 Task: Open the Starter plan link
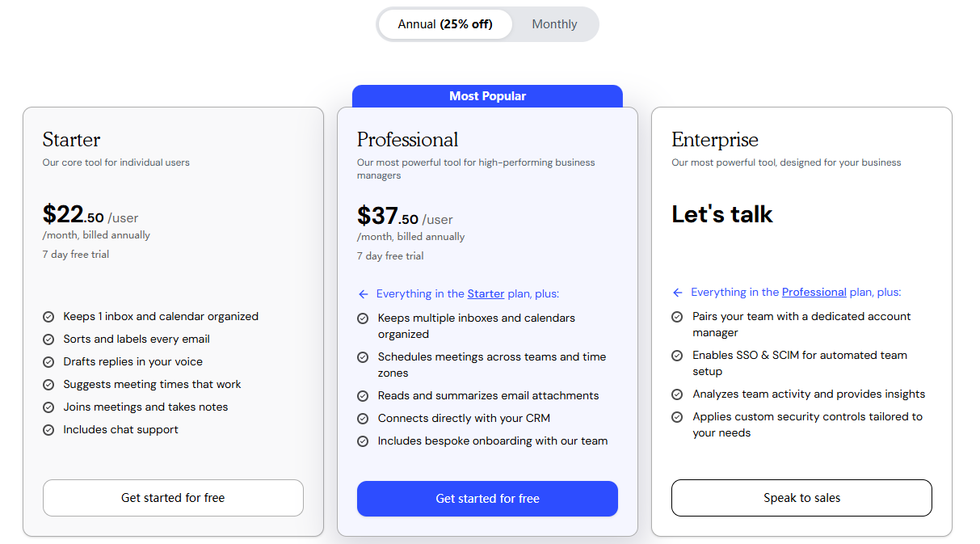[x=485, y=293]
